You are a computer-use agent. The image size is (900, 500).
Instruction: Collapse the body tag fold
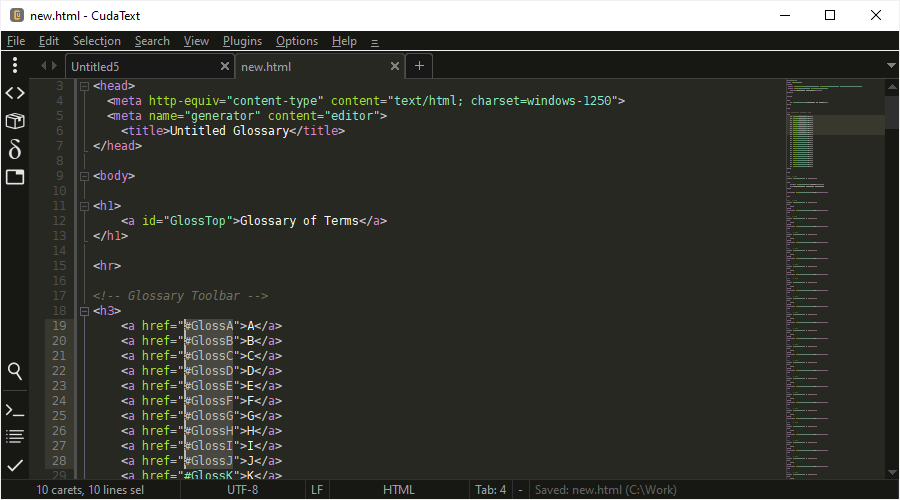[84, 176]
